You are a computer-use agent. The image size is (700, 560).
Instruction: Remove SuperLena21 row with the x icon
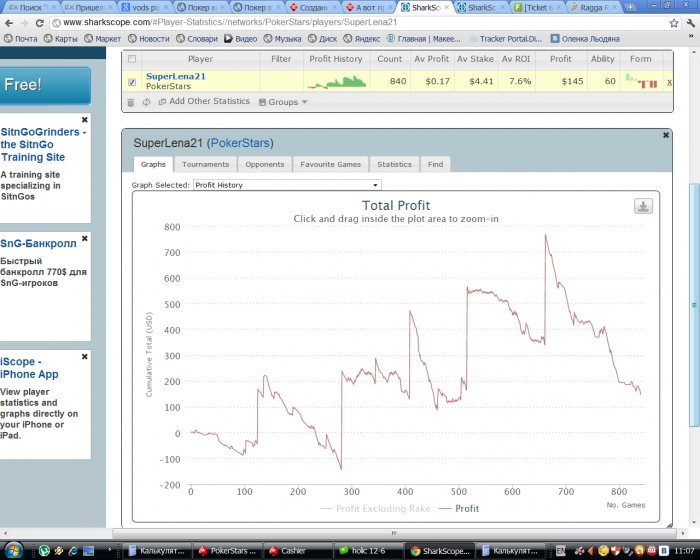point(669,81)
